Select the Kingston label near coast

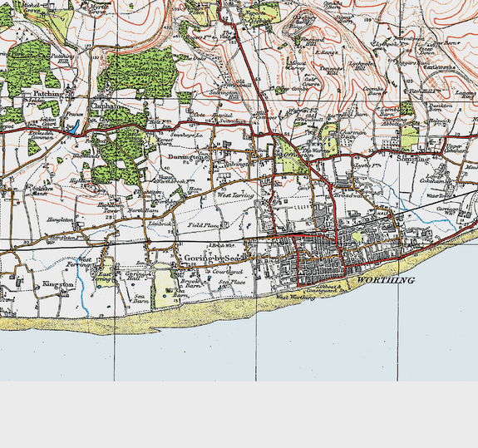pyautogui.click(x=58, y=284)
